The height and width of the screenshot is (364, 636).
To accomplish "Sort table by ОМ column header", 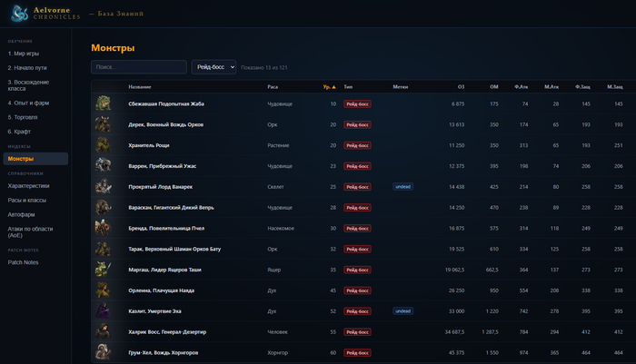I will 494,87.
